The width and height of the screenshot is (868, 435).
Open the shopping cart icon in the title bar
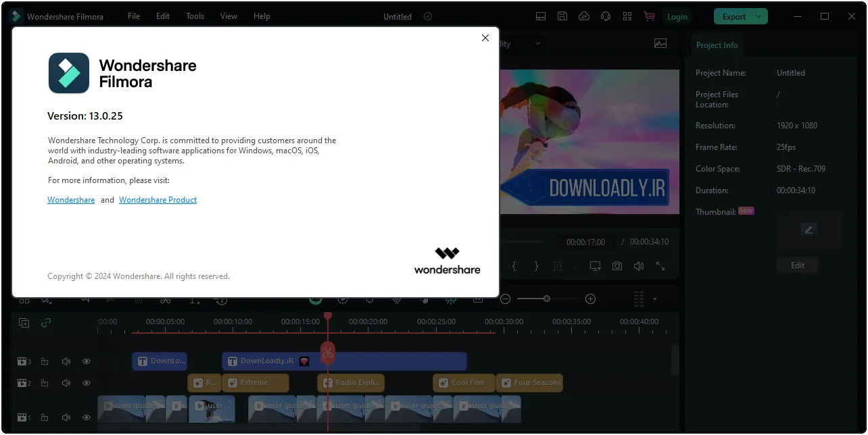pos(649,16)
